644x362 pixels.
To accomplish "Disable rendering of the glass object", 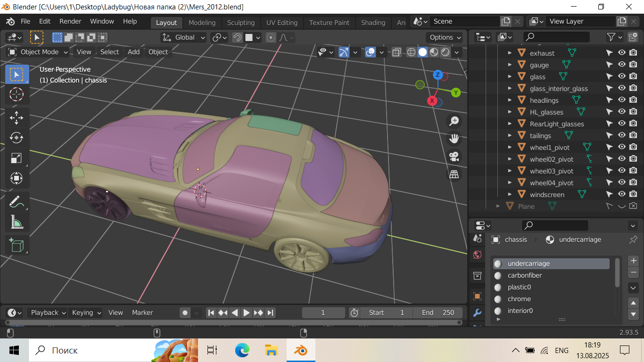I will click(x=634, y=77).
